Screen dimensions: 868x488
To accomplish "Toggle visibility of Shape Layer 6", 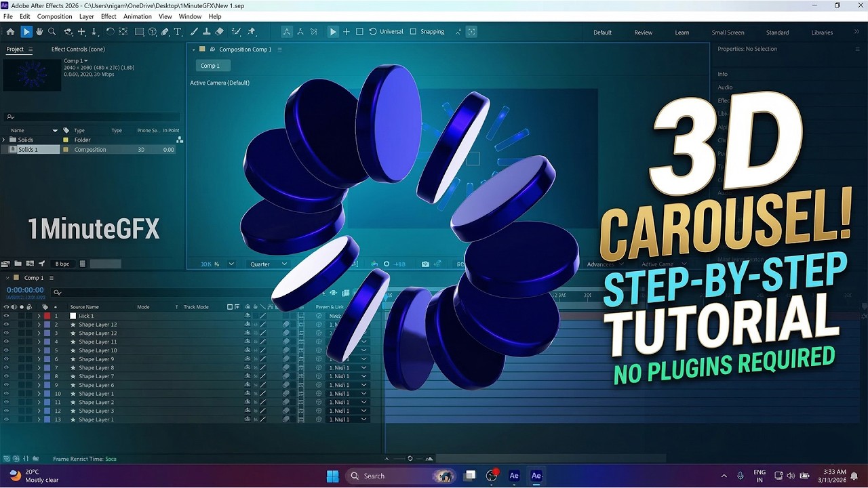I will click(x=6, y=385).
